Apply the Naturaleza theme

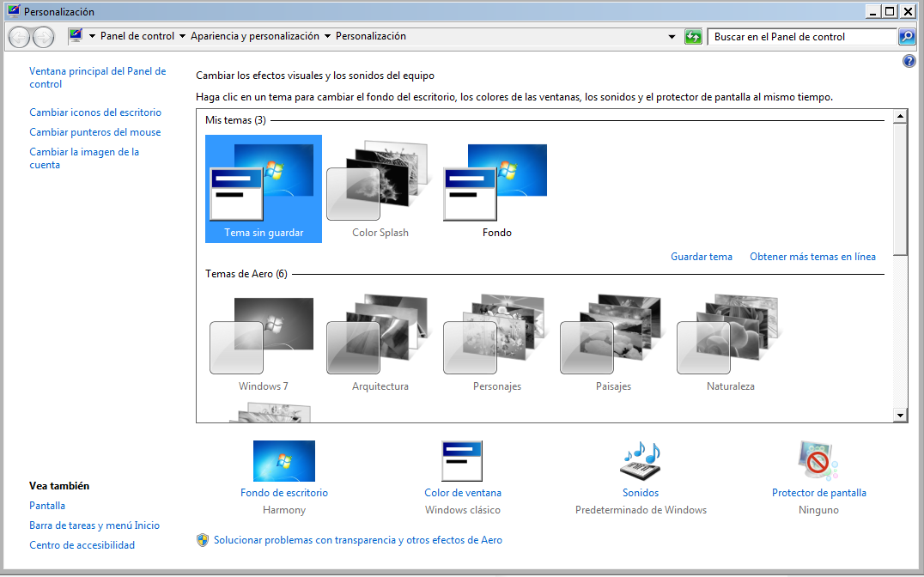730,343
